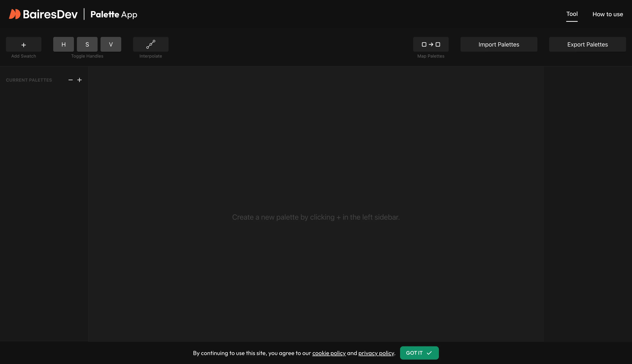Open the Map Palettes tool

click(431, 44)
